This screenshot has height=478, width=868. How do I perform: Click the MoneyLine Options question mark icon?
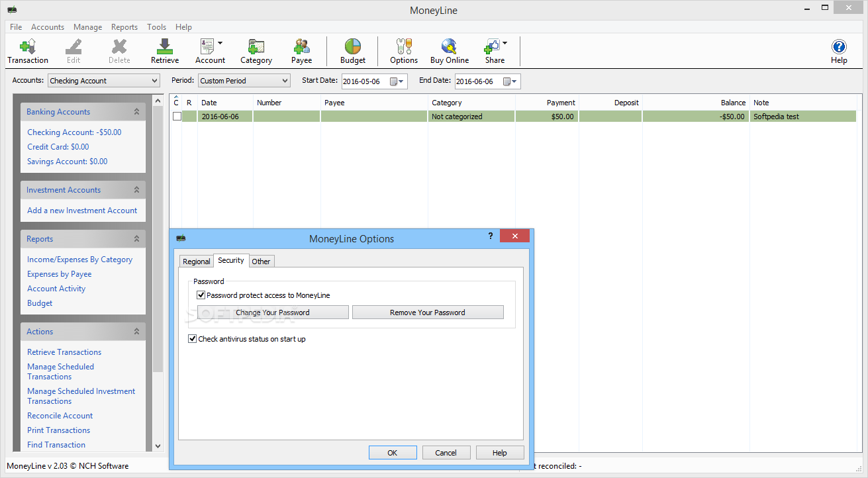coord(491,236)
